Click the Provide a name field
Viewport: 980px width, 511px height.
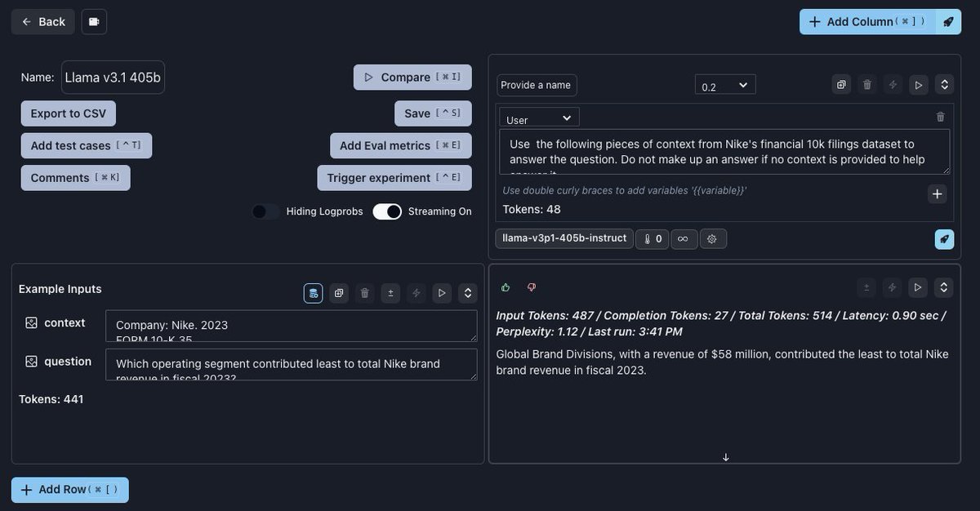click(537, 85)
